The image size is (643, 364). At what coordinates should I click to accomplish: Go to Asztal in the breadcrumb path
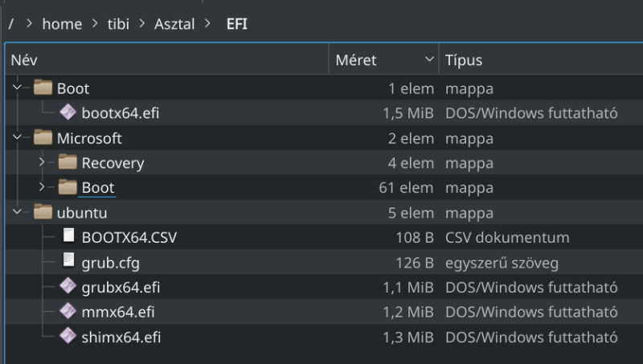pos(174,24)
